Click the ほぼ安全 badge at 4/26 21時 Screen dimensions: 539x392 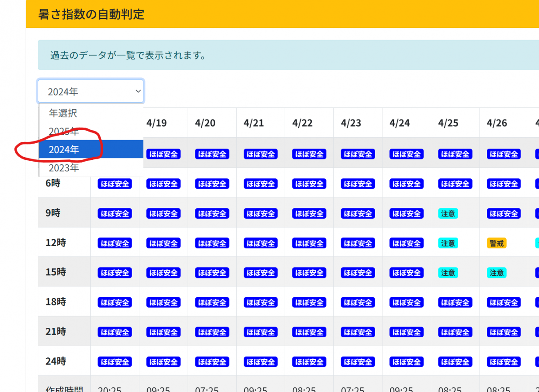(504, 332)
